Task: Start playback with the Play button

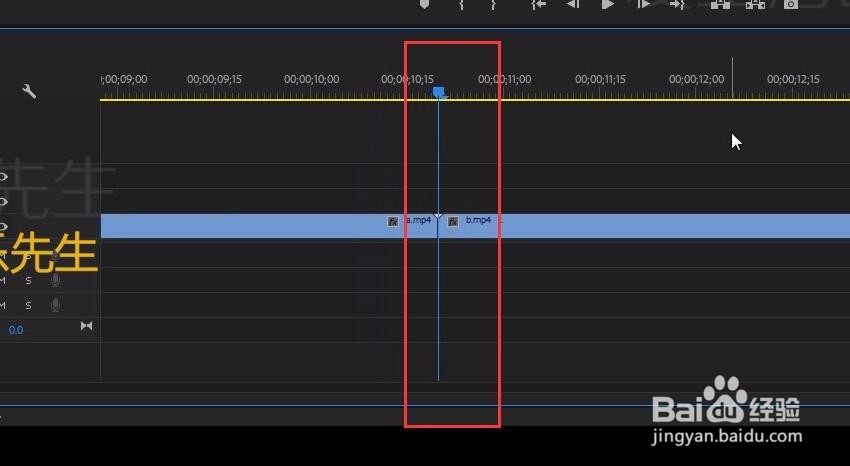Action: (x=608, y=4)
